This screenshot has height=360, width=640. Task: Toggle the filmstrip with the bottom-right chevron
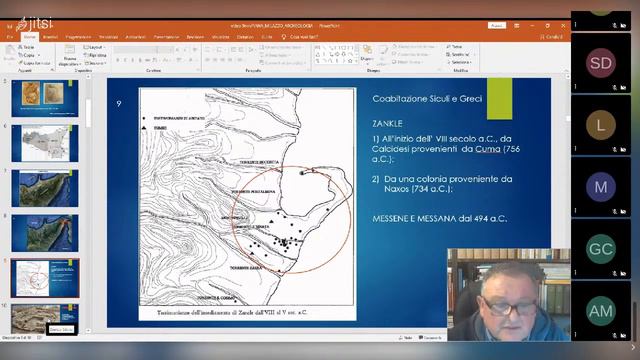[633, 347]
